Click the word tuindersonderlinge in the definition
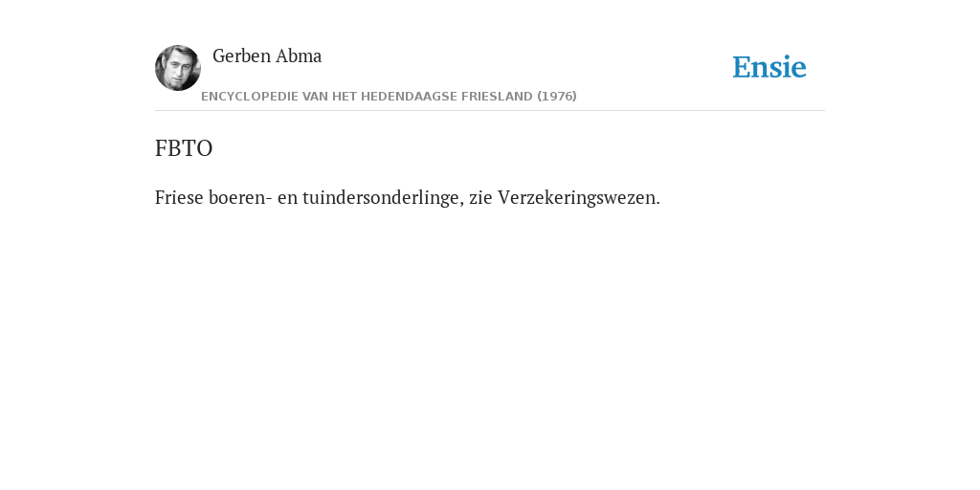The height and width of the screenshot is (490, 980). click(383, 197)
